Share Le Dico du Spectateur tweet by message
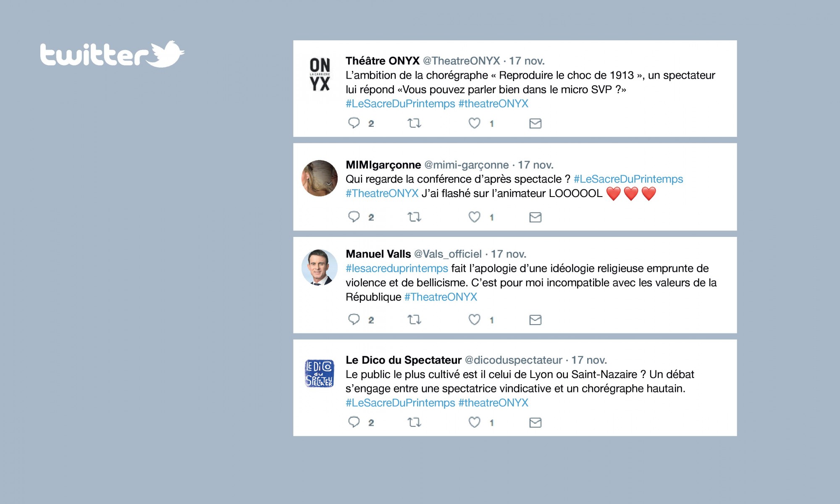This screenshot has height=504, width=840. pyautogui.click(x=535, y=423)
